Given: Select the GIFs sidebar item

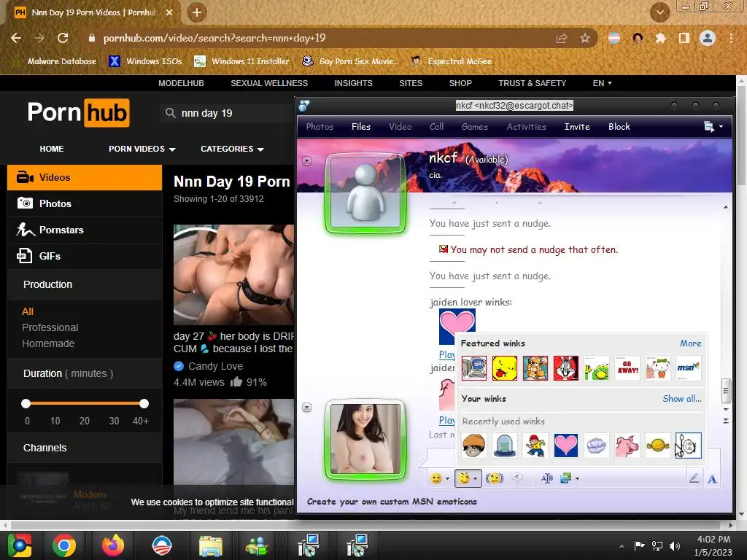Looking at the screenshot, I should 85,256.
